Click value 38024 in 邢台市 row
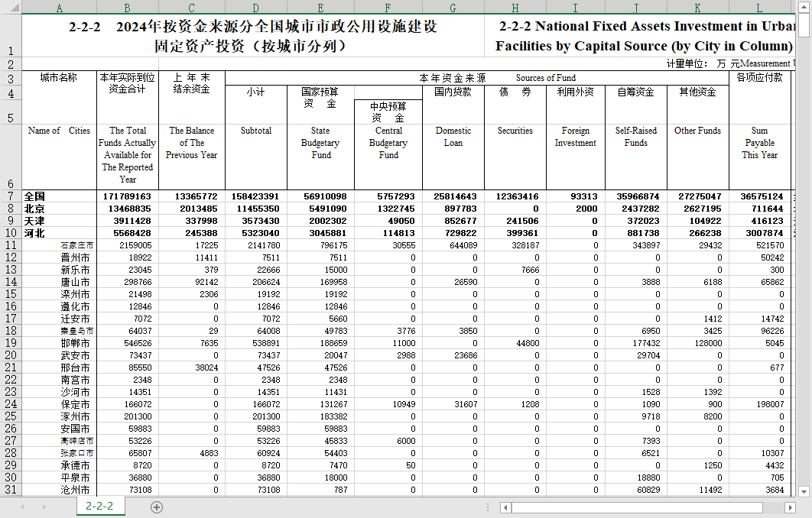812x518 pixels. click(192, 367)
